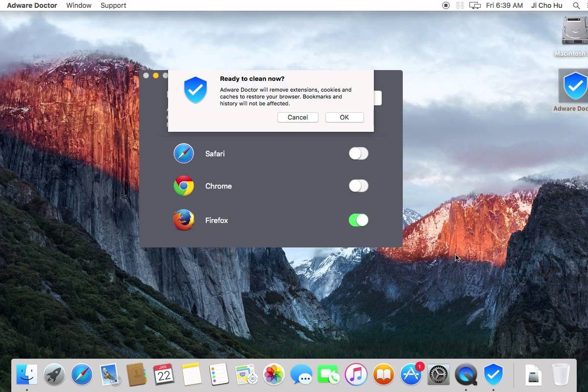This screenshot has height=392, width=588.
Task: Disable the Firefox toggle switch
Action: (358, 220)
